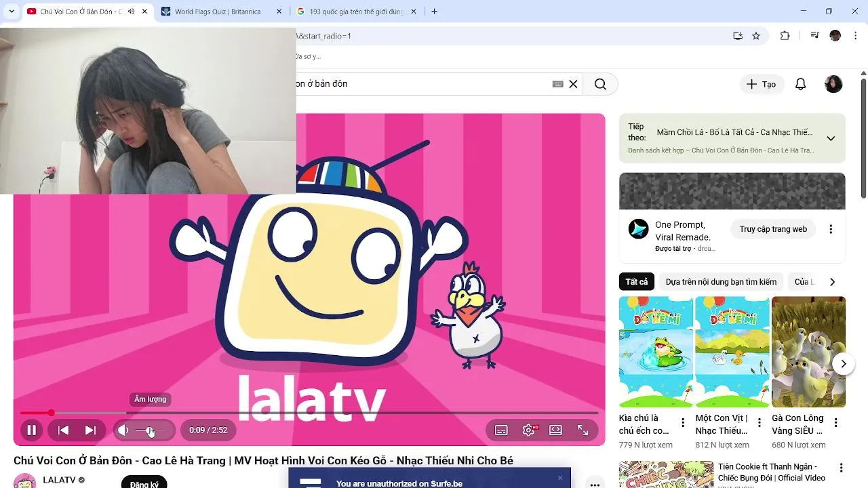Open the Chrome three-dot menu
Image resolution: width=868 pixels, height=488 pixels.
[x=855, y=36]
